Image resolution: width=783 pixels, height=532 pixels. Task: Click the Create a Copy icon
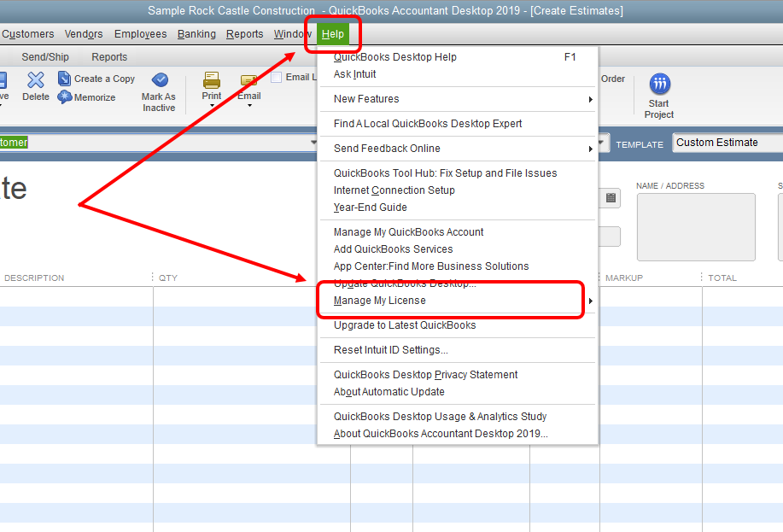coord(64,79)
